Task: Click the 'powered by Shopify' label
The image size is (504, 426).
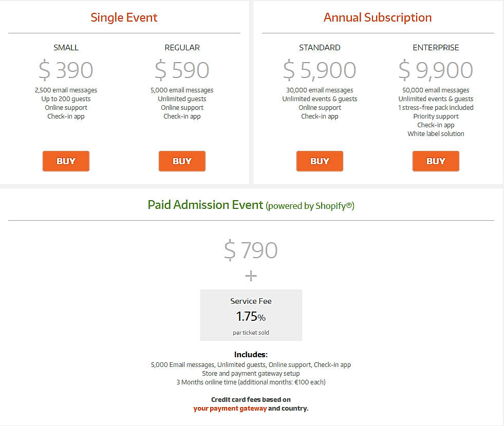Action: (309, 205)
